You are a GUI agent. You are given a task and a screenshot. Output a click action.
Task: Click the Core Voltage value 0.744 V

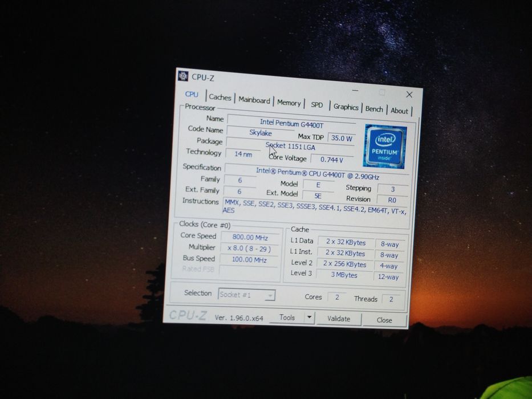tap(331, 160)
